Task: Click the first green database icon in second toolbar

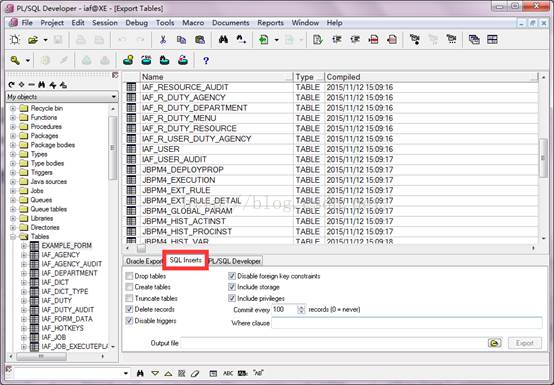Action: (x=128, y=60)
